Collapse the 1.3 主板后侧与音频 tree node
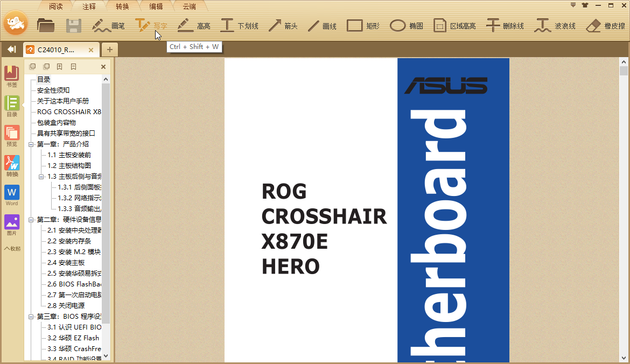This screenshot has width=630, height=364. point(41,177)
